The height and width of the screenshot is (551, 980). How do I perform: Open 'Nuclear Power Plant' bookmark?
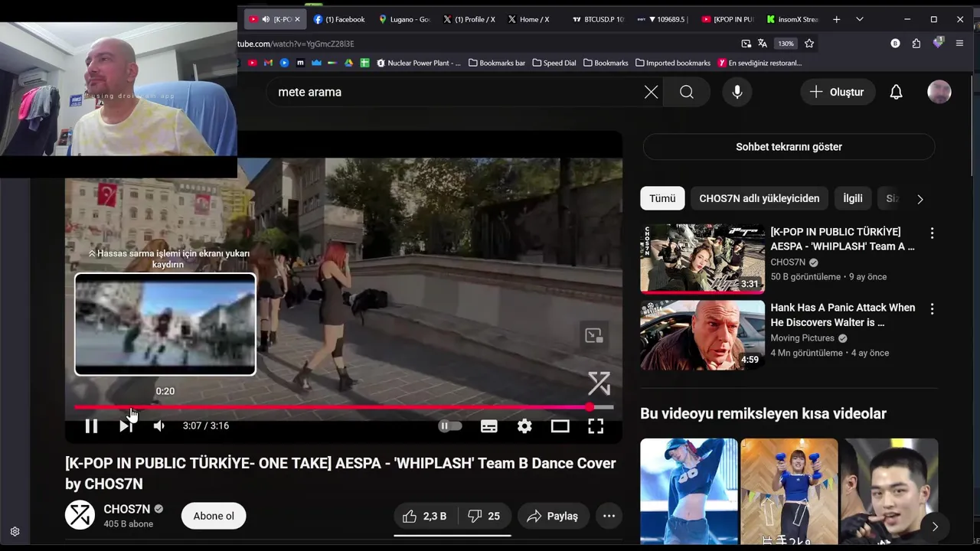(x=419, y=63)
